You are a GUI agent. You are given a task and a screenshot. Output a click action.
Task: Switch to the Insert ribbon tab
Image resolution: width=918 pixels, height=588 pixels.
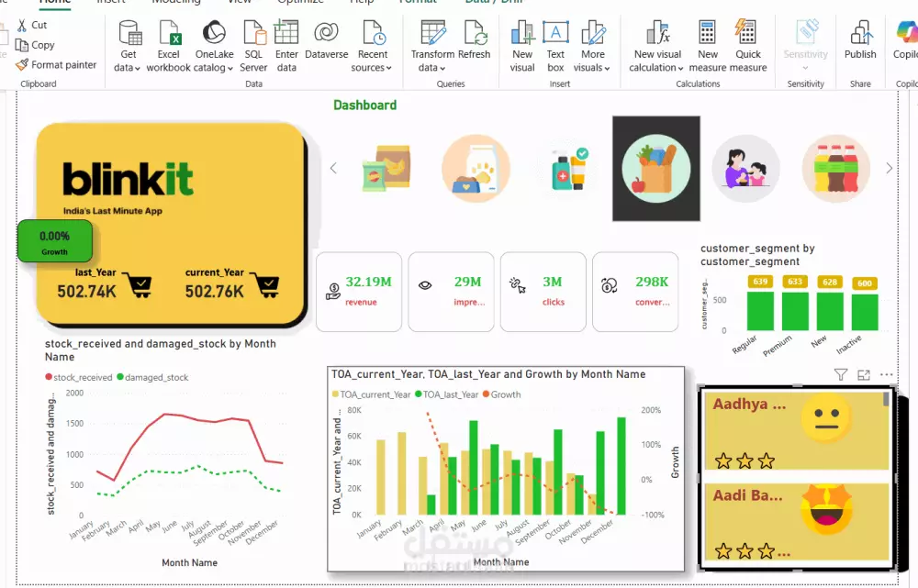pyautogui.click(x=110, y=3)
